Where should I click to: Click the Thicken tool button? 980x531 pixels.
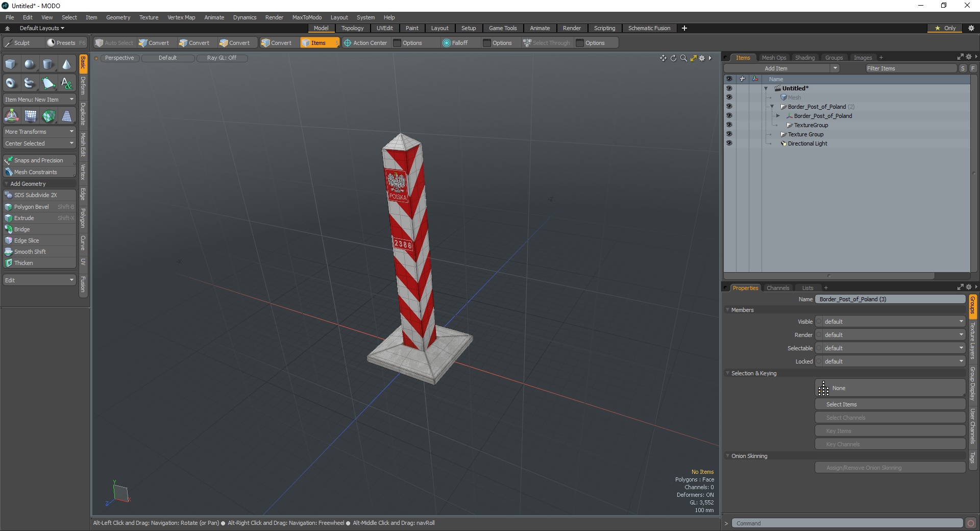click(39, 263)
